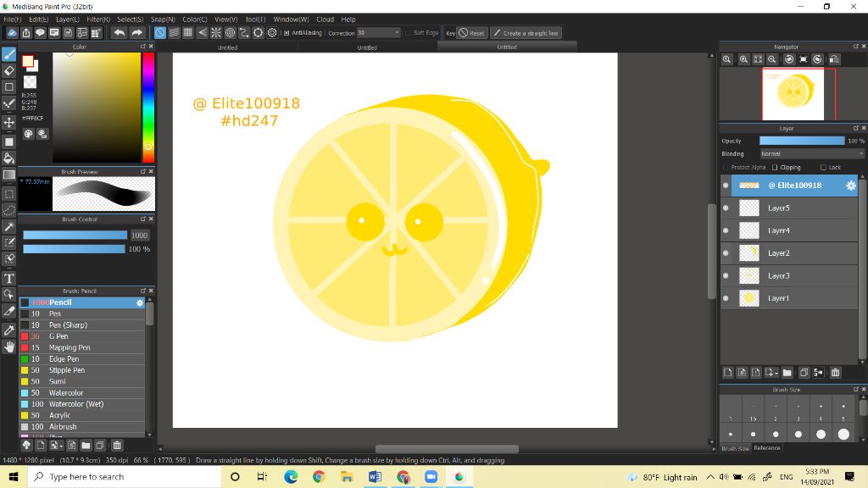Image resolution: width=868 pixels, height=488 pixels.
Task: Select the Eyedropper tool
Action: click(8, 330)
